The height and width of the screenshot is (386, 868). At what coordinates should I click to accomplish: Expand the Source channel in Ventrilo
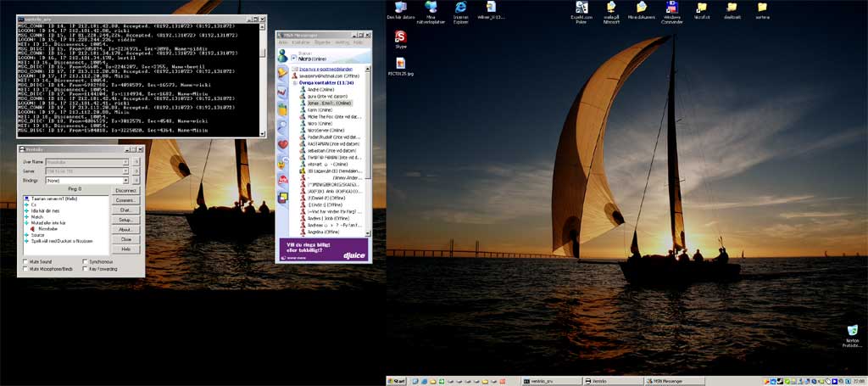(x=26, y=235)
